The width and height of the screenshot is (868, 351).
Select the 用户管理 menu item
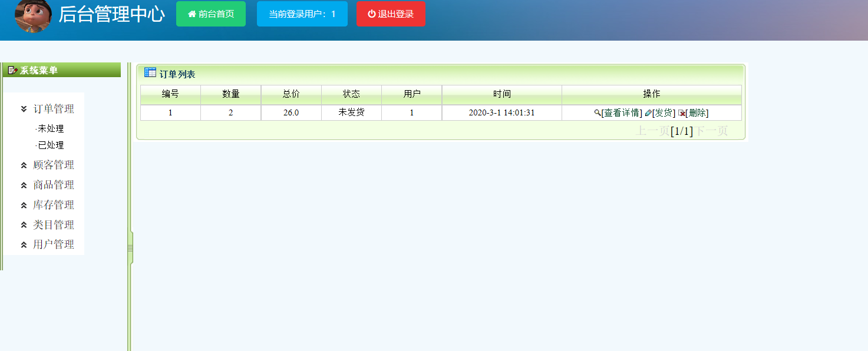[x=54, y=244]
